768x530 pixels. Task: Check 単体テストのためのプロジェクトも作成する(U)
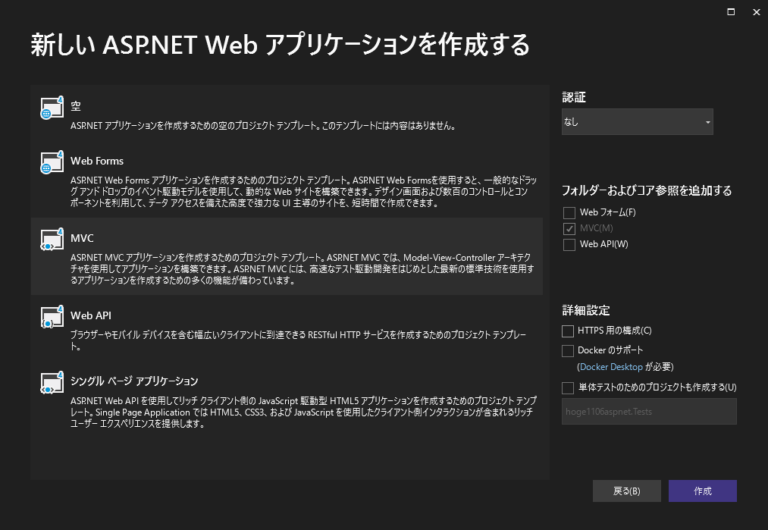[x=569, y=387]
